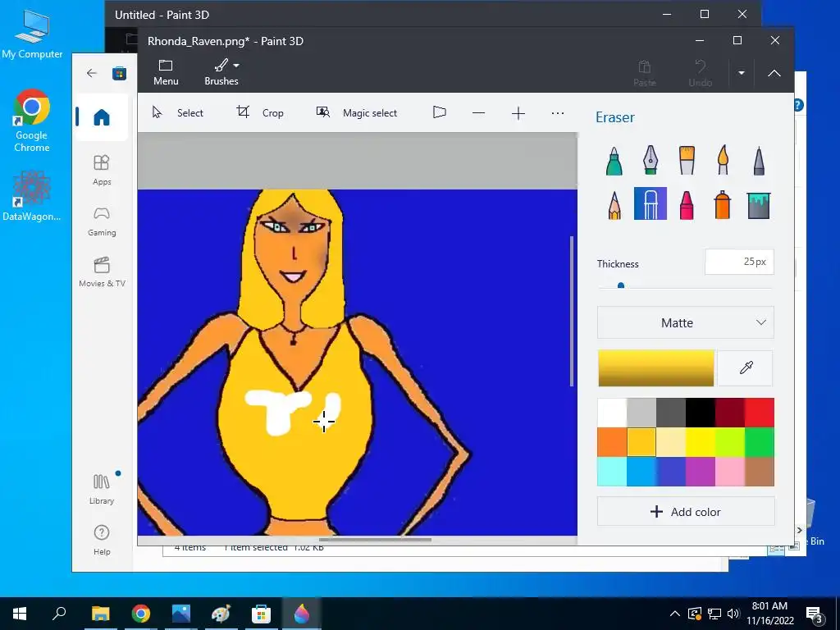Viewport: 840px width, 630px height.
Task: Pick the orange color swatch
Action: [x=612, y=442]
